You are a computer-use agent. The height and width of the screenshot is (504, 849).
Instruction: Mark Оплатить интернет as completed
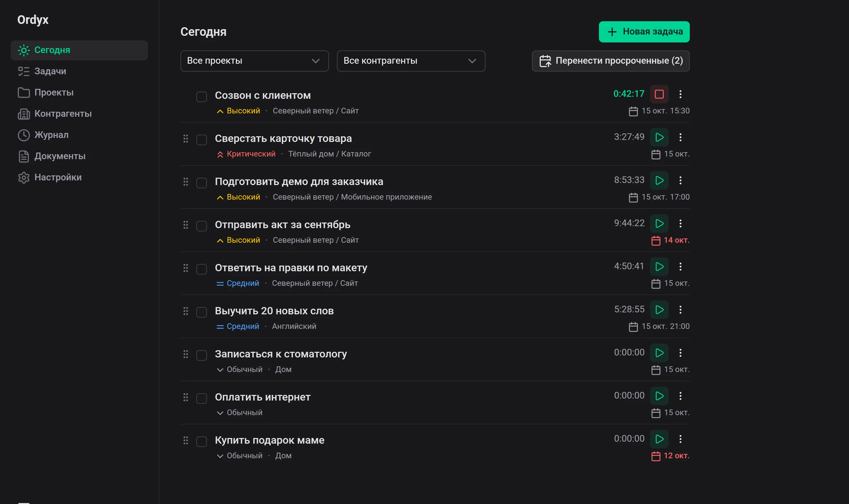coord(201,398)
